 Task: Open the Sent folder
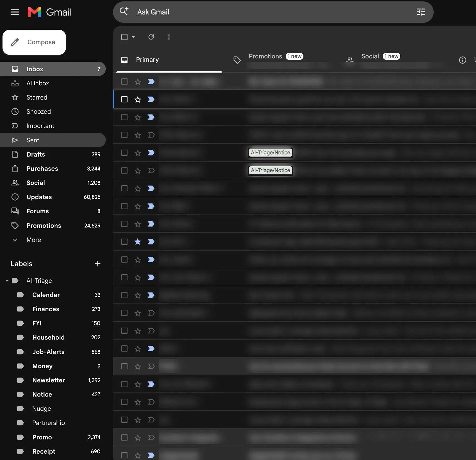pos(53,140)
